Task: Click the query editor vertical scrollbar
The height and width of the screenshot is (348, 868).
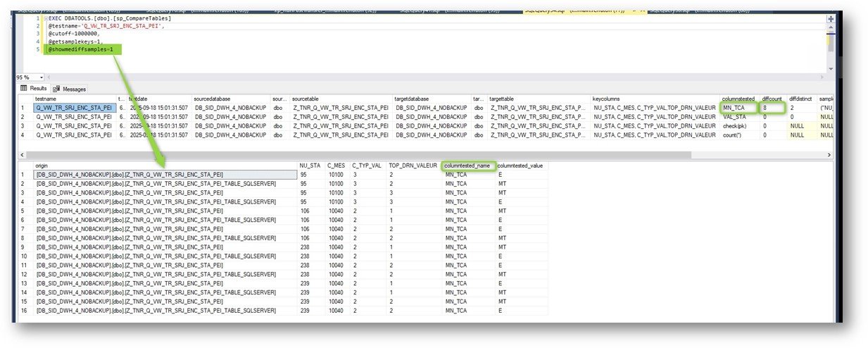Action: pyautogui.click(x=831, y=46)
